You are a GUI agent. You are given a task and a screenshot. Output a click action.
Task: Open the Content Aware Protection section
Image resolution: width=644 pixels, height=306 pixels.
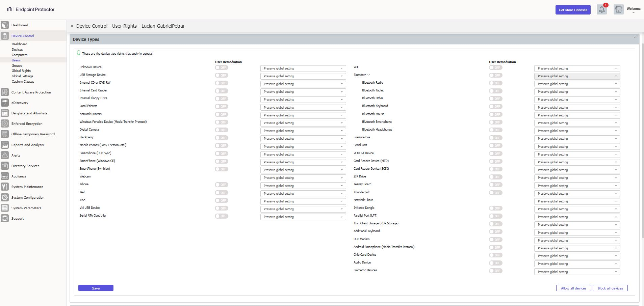point(30,92)
